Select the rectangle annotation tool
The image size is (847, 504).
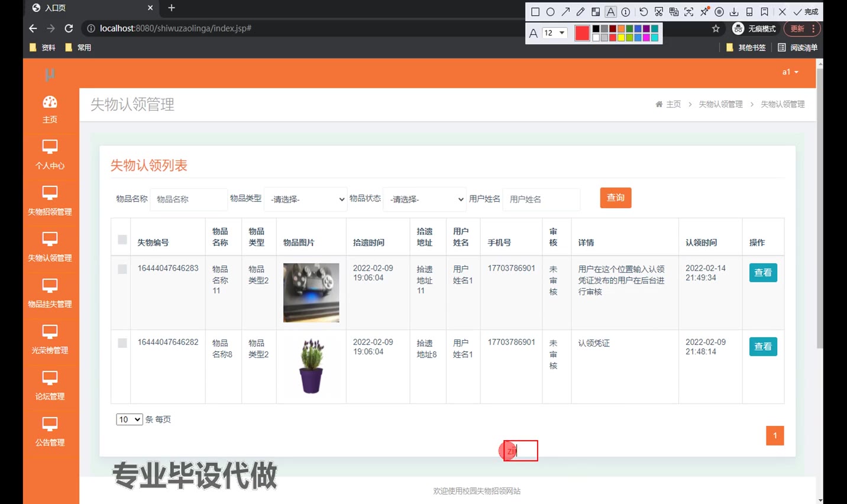(535, 12)
